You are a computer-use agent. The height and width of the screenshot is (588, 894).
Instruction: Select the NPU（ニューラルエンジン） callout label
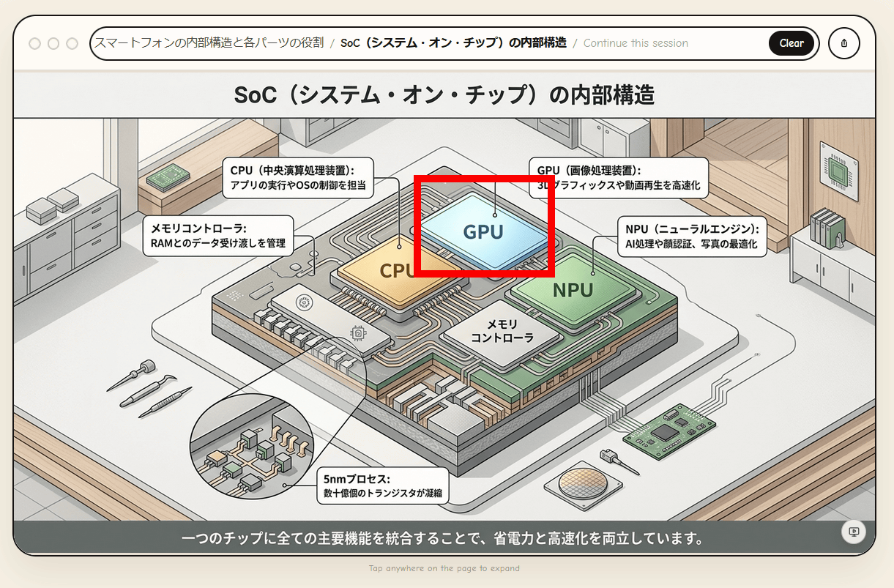point(691,236)
